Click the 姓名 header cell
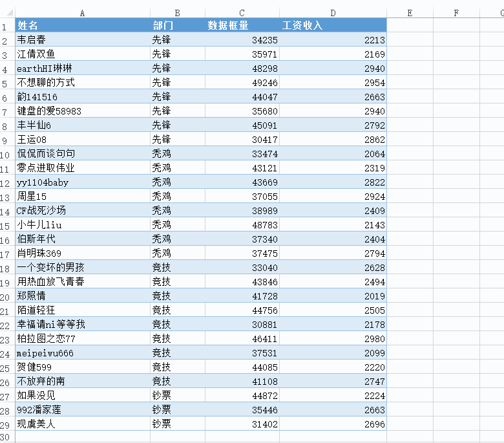504x443 pixels. [x=83, y=25]
